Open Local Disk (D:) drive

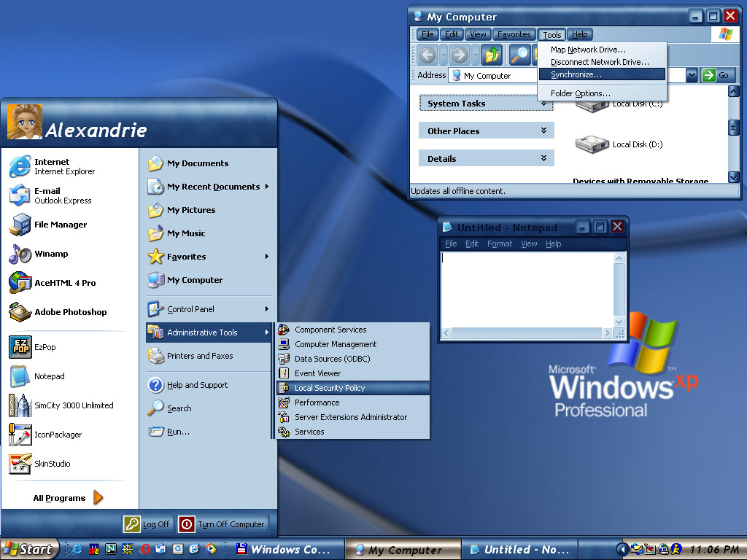[x=619, y=144]
